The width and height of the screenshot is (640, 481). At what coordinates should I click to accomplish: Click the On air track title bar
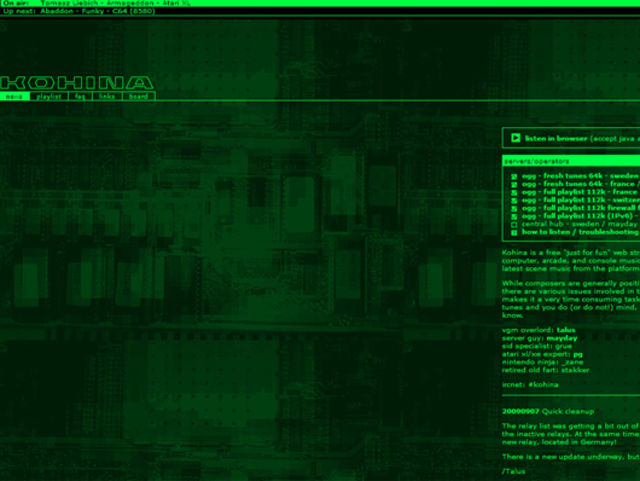[320, 3]
